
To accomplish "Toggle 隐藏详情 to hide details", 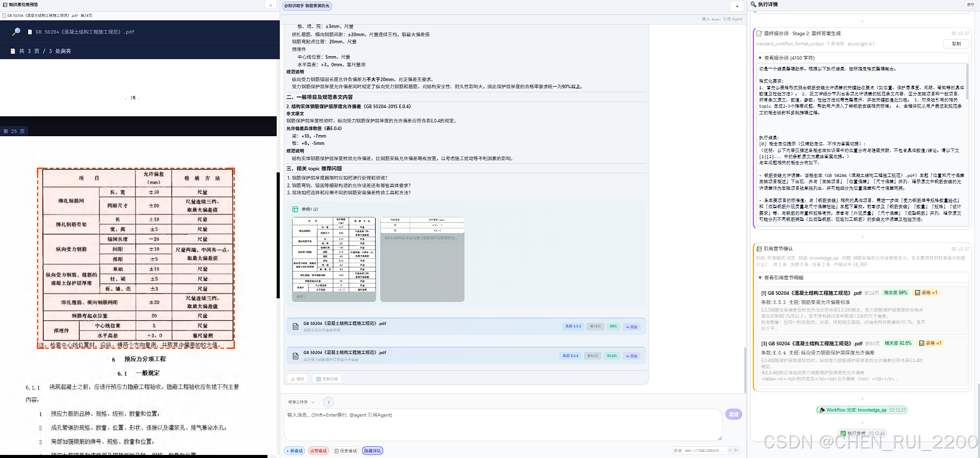I will click(373, 451).
